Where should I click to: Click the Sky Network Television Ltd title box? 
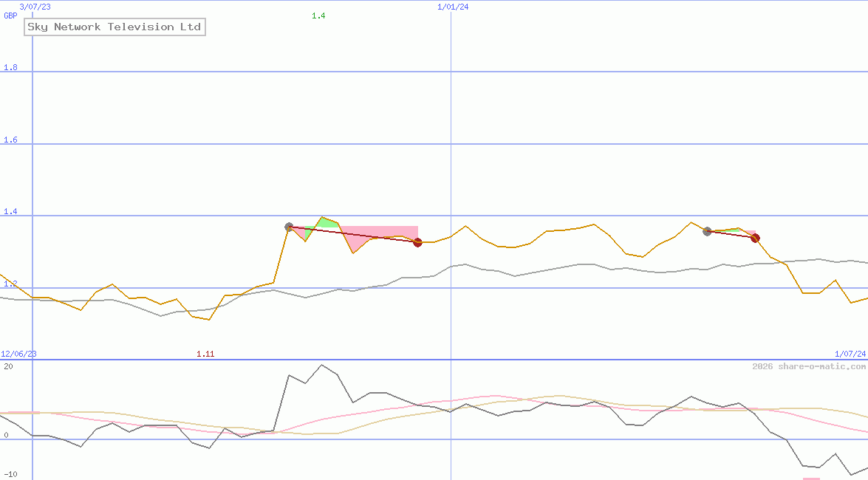(115, 27)
